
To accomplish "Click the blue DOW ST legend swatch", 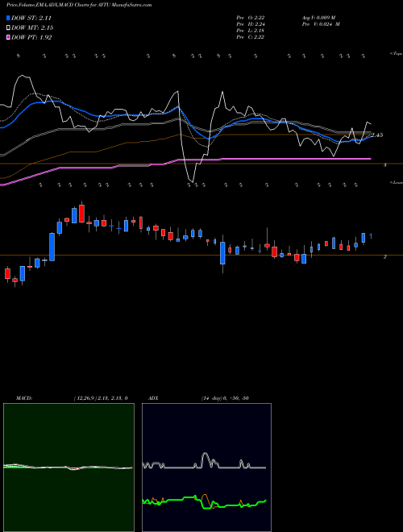I will [x=8, y=18].
